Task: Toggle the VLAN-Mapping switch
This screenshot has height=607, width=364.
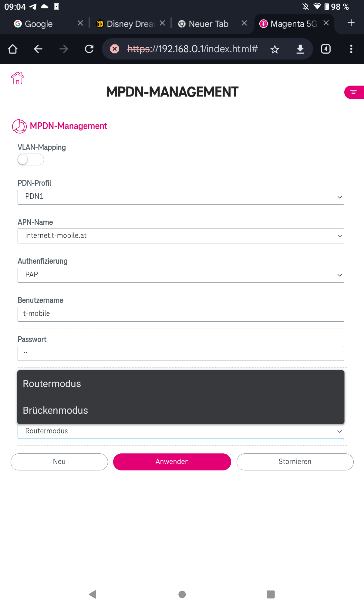Action: click(31, 160)
